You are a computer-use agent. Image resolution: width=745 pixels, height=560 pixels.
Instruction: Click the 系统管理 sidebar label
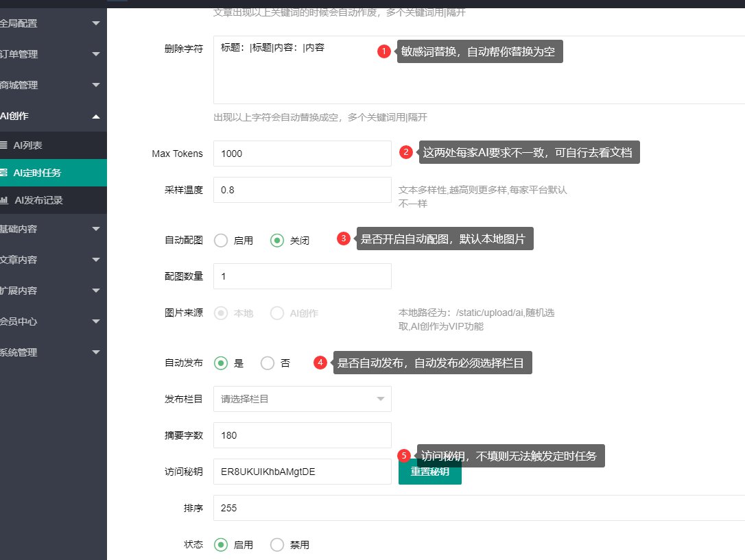click(x=19, y=352)
